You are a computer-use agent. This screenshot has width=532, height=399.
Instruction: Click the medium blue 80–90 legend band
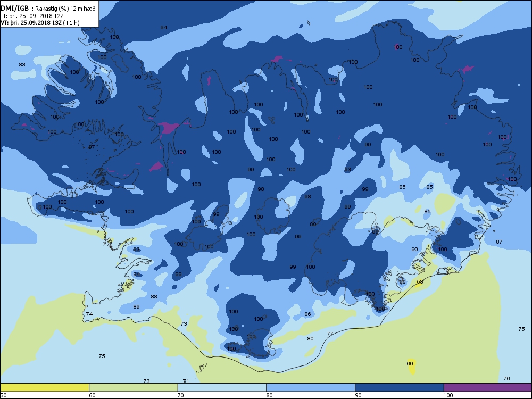(x=311, y=387)
